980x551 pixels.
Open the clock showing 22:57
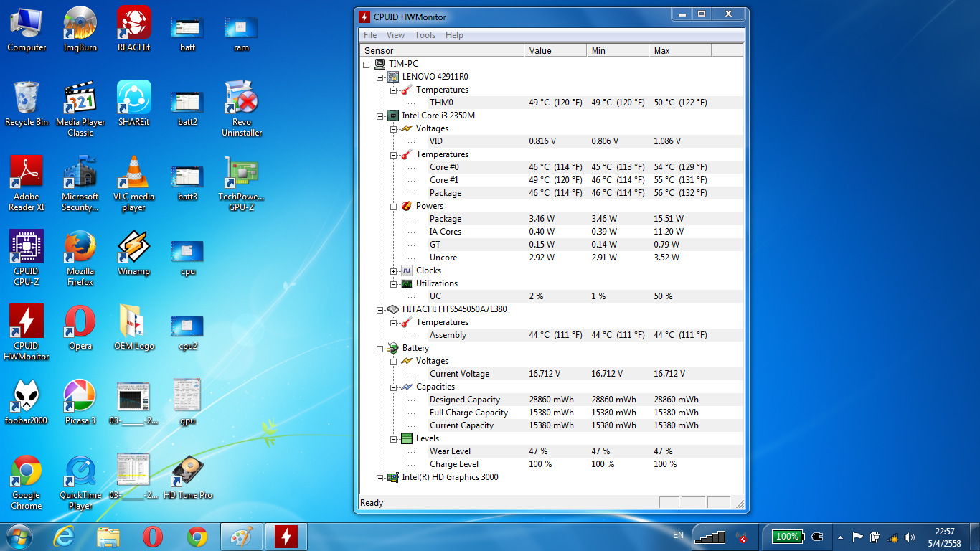pos(945,537)
